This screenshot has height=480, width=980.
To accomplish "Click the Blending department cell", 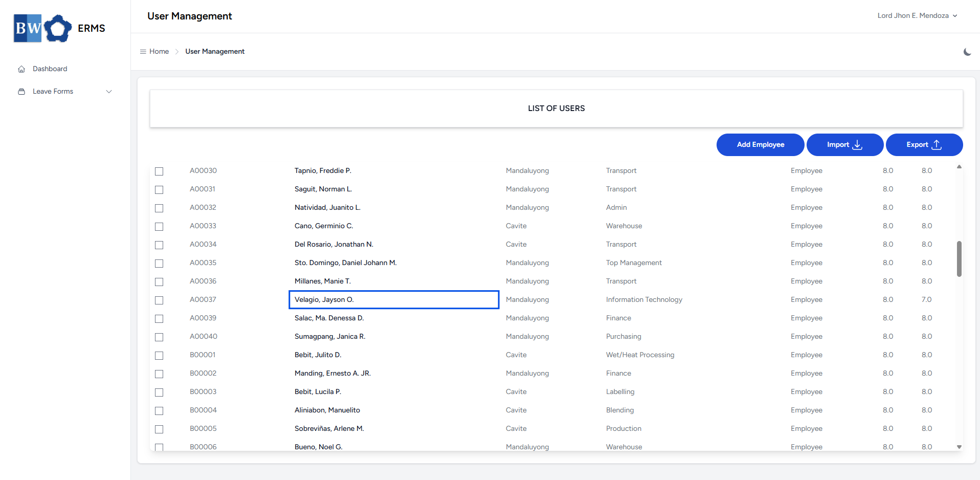I will [x=620, y=410].
